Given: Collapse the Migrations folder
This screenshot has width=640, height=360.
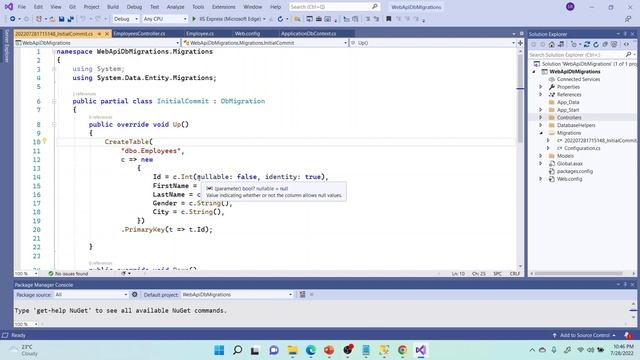Looking at the screenshot, I should (541, 133).
